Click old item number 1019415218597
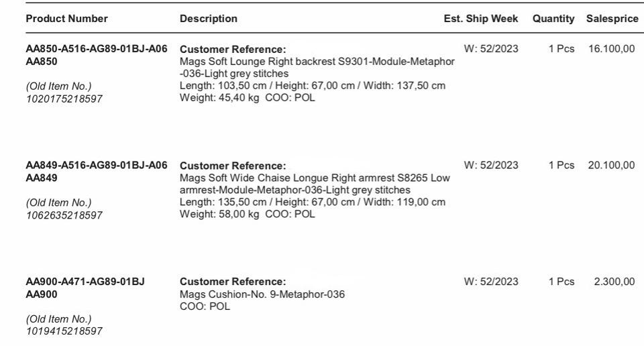Screen dimensions: 644x346 coord(64,331)
